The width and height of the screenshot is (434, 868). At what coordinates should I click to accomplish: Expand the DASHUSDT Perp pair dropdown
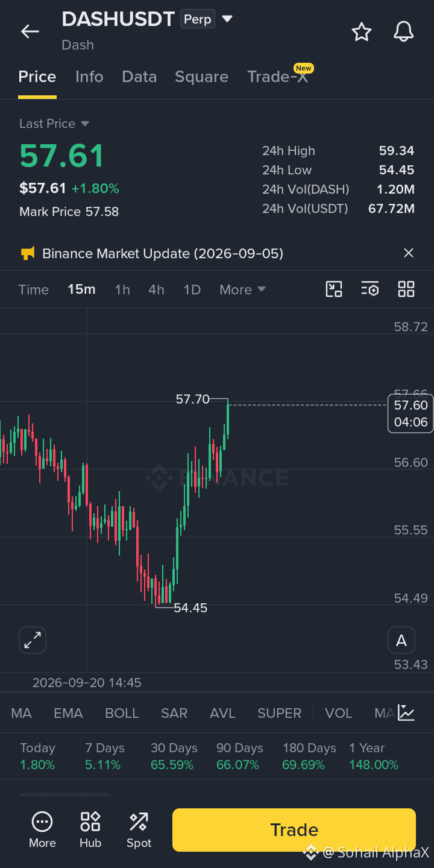(x=227, y=19)
